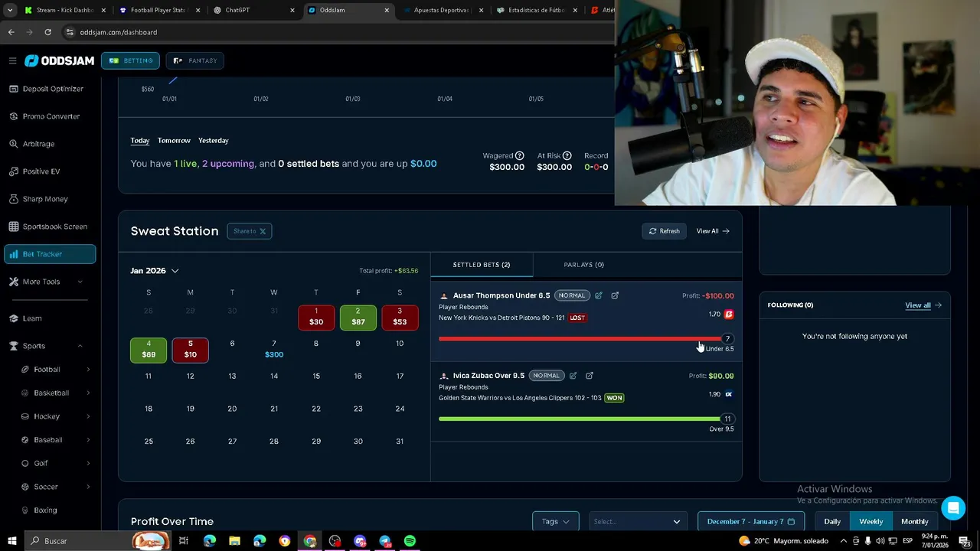The image size is (980, 551).
Task: Select the Monthly profit view
Action: point(915,521)
